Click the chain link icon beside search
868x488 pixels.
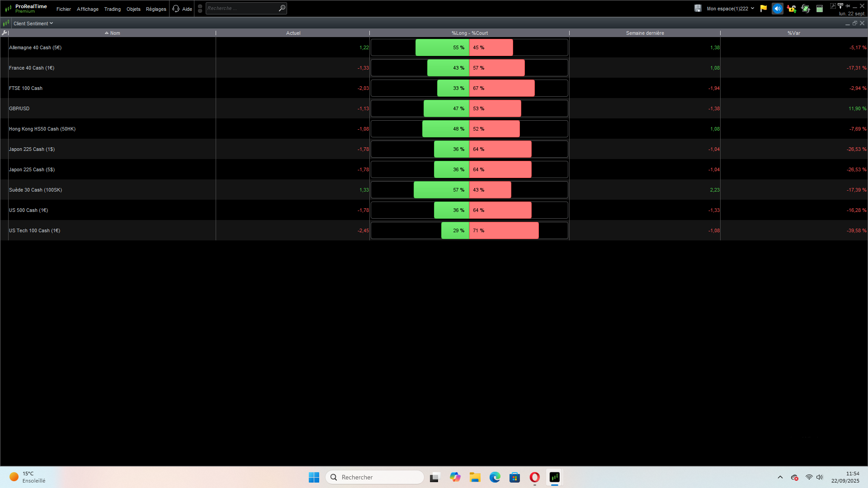pyautogui.click(x=200, y=8)
